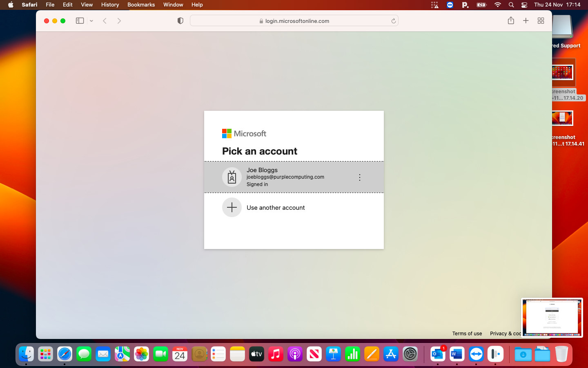This screenshot has height=368, width=588.
Task: Expand the sidebar tab group dropdown arrow
Action: point(91,21)
